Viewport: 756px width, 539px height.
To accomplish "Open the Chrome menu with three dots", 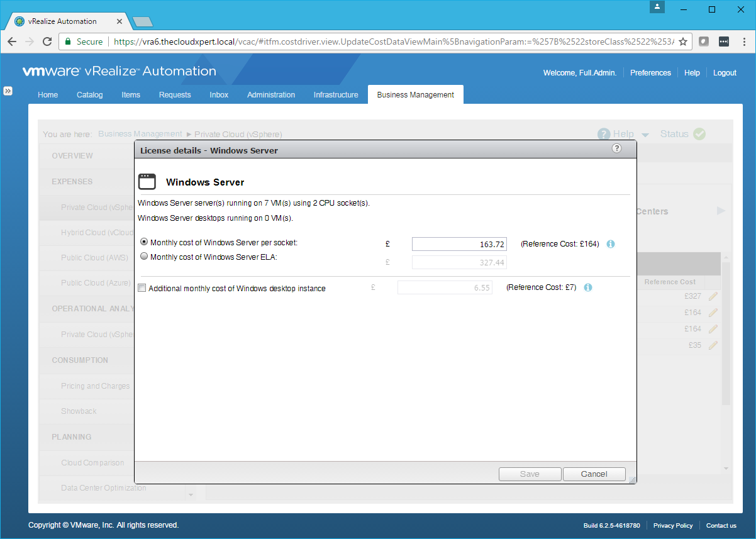I will pos(743,42).
